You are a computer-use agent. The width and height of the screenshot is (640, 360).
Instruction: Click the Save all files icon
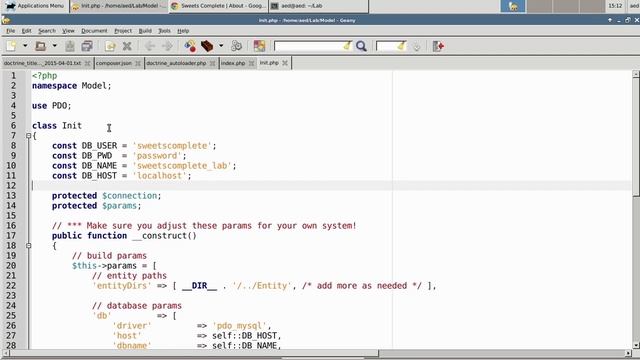(87, 46)
